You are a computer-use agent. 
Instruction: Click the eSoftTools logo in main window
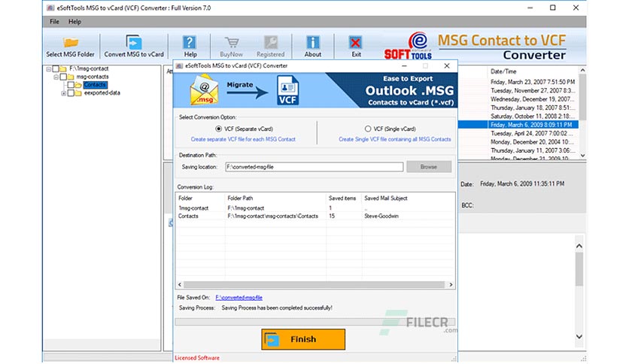[x=409, y=46]
